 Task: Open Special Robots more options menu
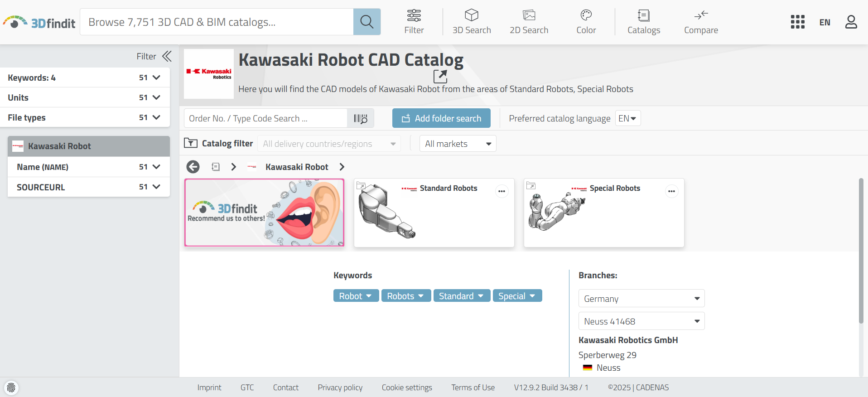click(x=671, y=191)
